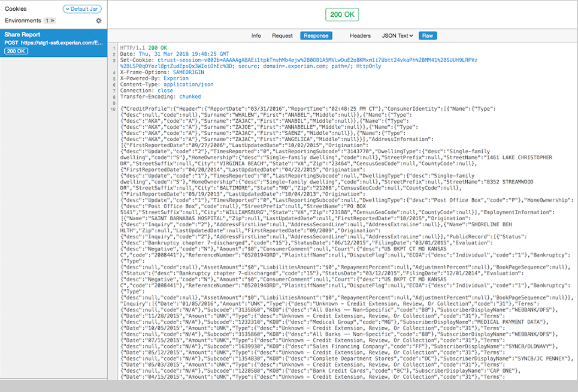Click the Transfer-Encoding chunked value
The height and width of the screenshot is (392, 578).
pyautogui.click(x=190, y=96)
